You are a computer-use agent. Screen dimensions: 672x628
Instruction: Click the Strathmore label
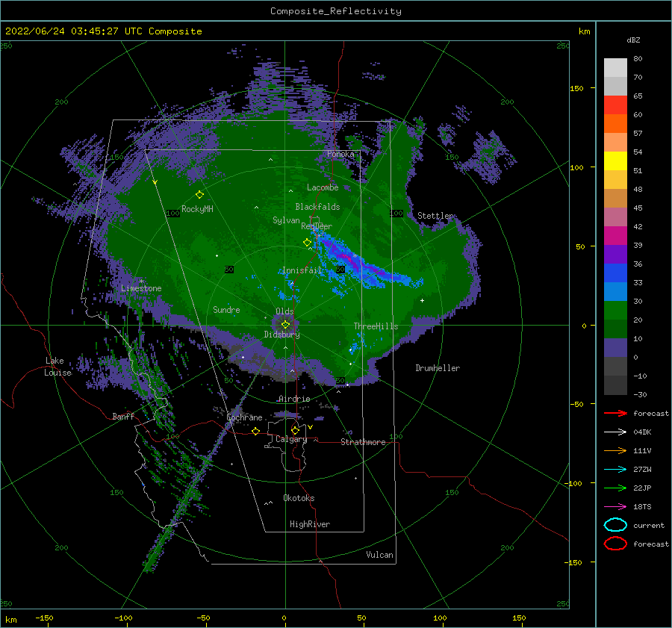coord(363,442)
